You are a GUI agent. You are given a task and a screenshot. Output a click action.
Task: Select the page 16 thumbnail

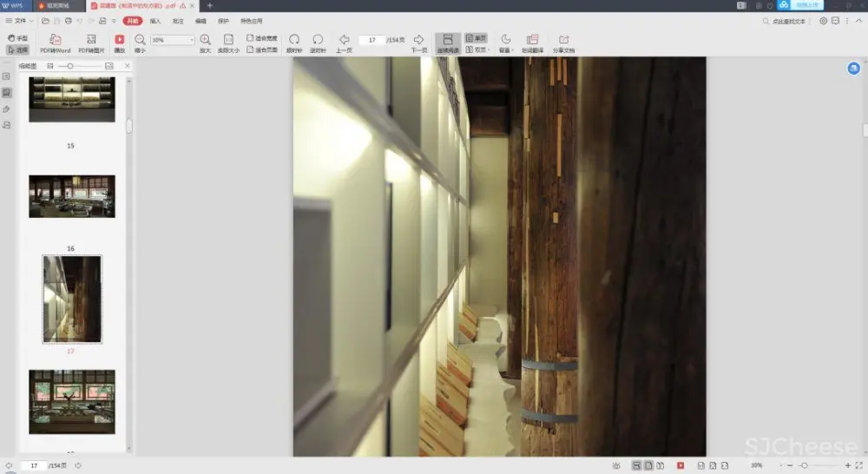pos(71,196)
